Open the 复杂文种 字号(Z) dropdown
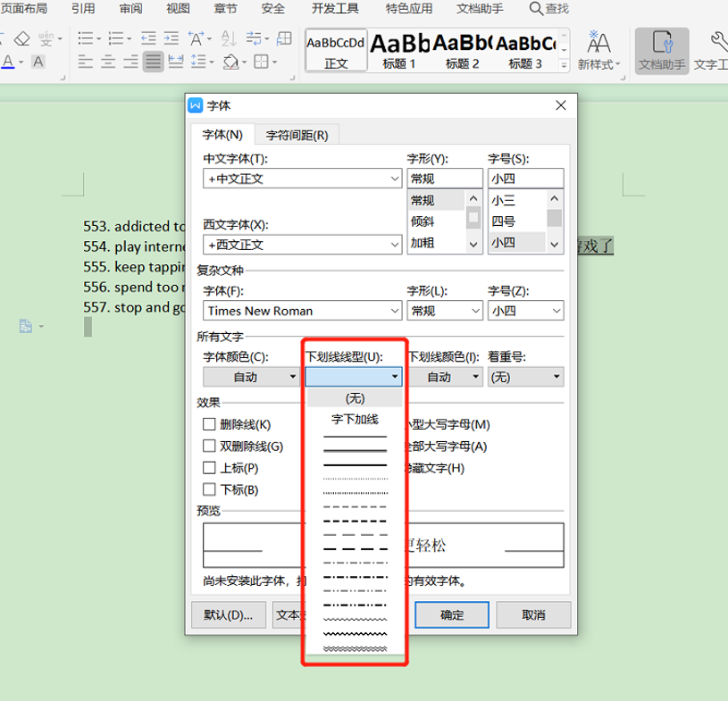The width and height of the screenshot is (728, 701). coord(525,310)
